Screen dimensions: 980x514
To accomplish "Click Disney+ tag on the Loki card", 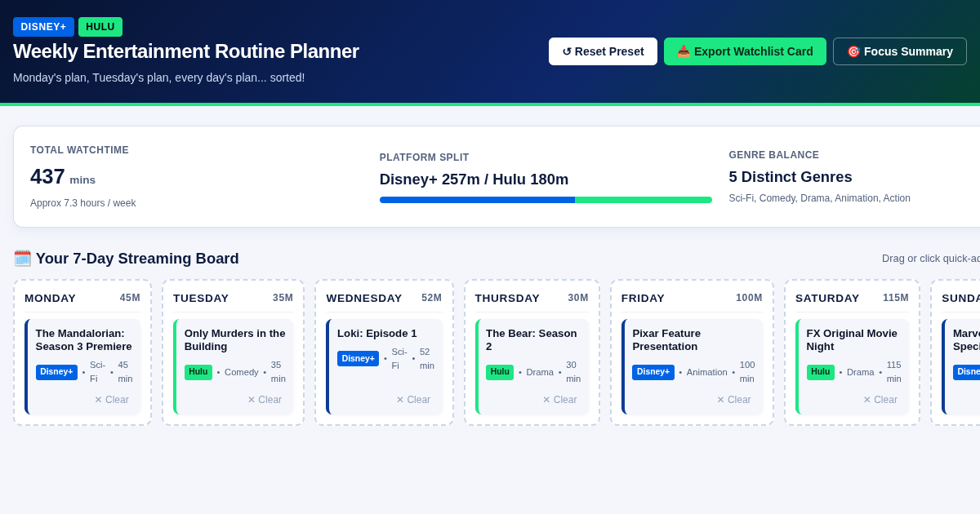I will (358, 359).
